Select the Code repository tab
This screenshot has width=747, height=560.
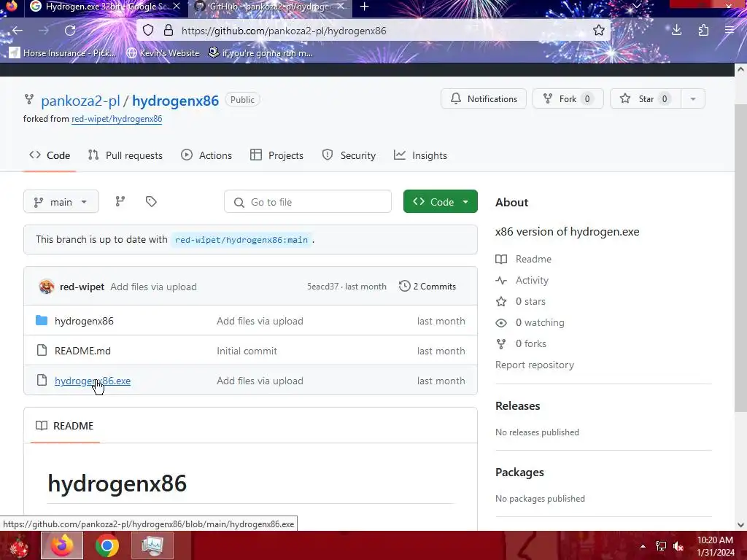pos(50,155)
